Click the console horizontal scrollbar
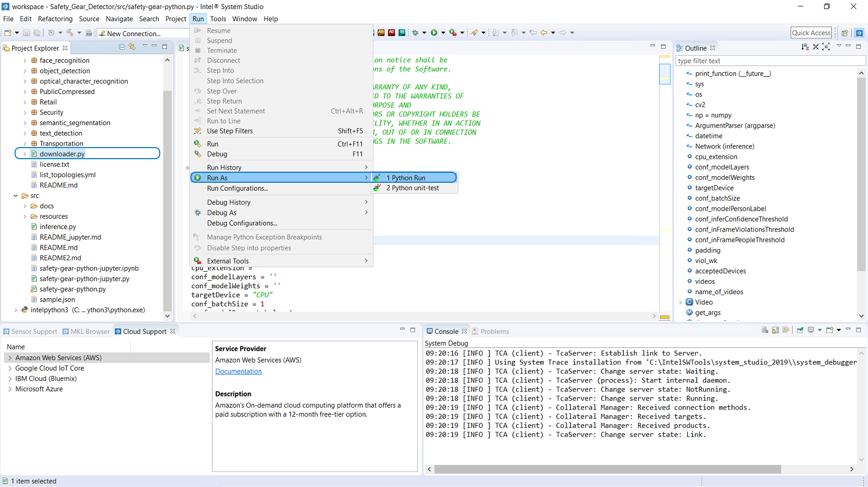The width and height of the screenshot is (868, 487). [608, 469]
